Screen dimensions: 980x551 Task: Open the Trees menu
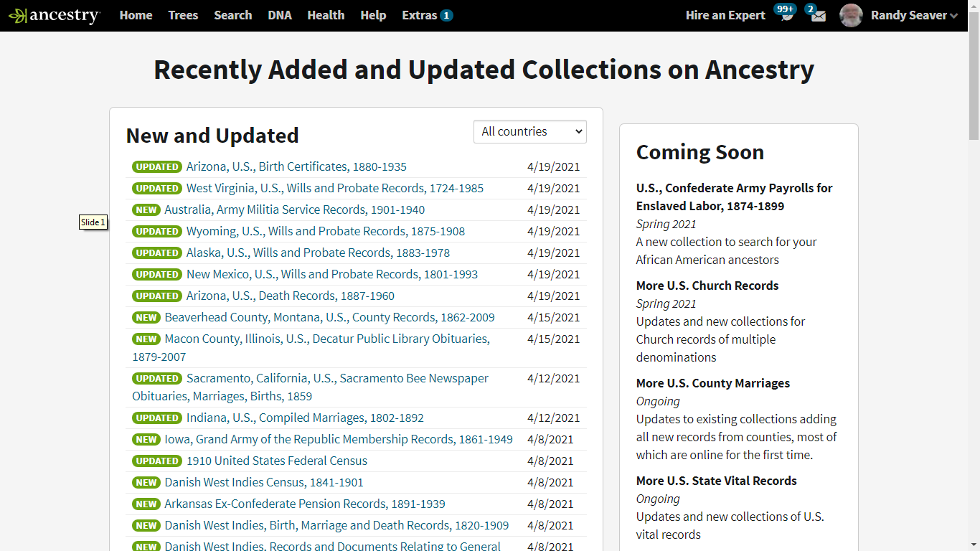[183, 14]
